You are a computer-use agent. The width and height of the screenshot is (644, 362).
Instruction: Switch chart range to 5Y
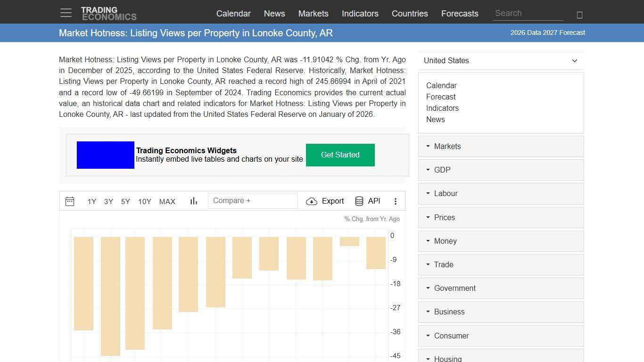125,201
